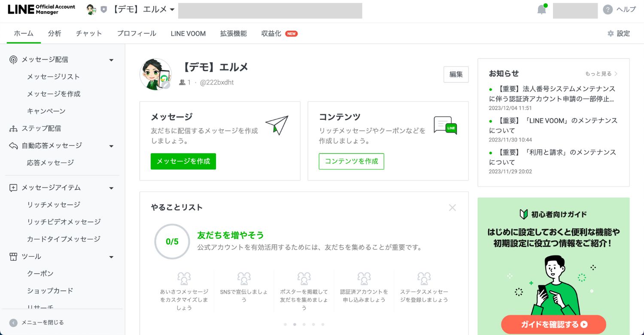The width and height of the screenshot is (644, 335).
Task: Dismiss やることリスト with the X
Action: coord(452,208)
